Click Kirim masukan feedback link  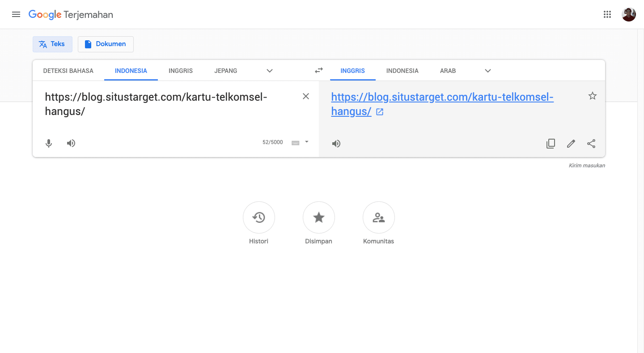pos(587,166)
